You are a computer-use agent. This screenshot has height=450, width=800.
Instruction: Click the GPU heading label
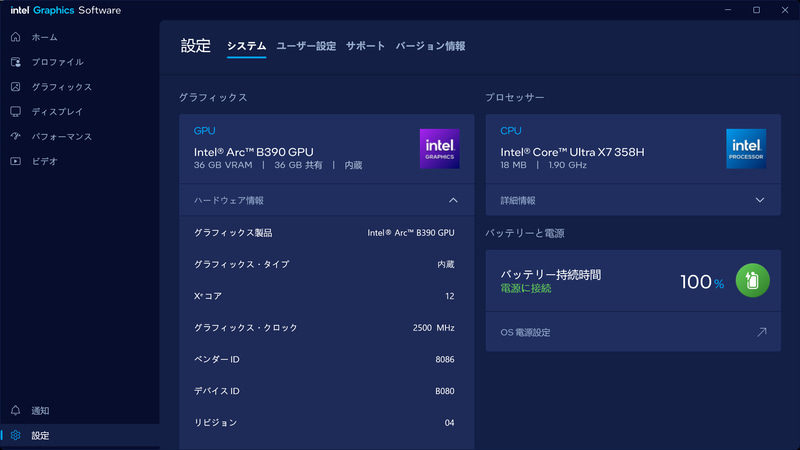[x=205, y=131]
